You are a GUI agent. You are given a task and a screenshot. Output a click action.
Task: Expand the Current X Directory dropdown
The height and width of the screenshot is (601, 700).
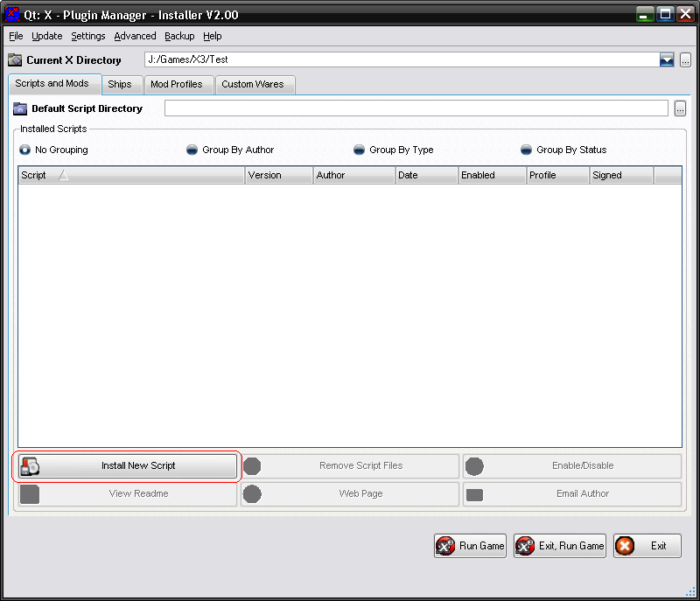[667, 59]
